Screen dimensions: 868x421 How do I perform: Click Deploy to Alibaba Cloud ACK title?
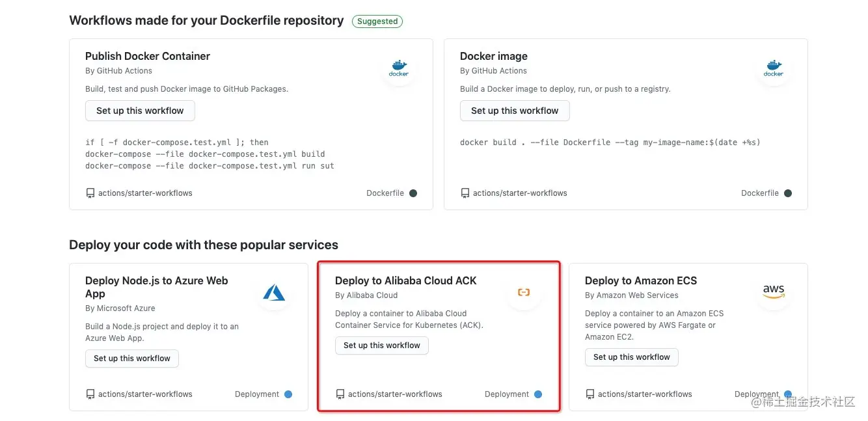point(406,281)
